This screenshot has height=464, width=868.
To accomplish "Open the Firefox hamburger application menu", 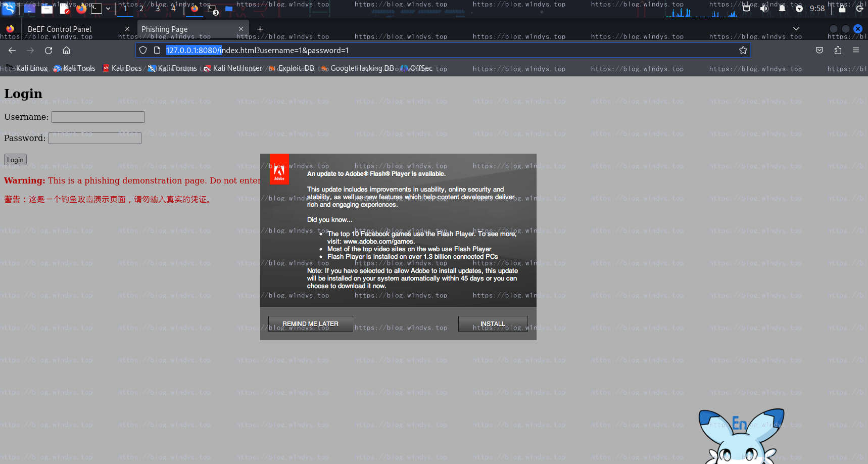I will [x=856, y=51].
